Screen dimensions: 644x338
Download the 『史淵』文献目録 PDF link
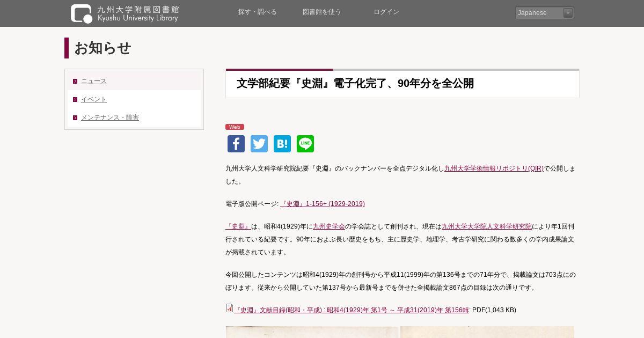(x=352, y=310)
